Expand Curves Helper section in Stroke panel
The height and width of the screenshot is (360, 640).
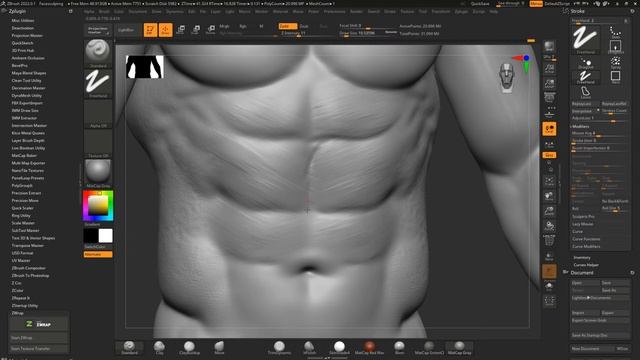click(586, 265)
